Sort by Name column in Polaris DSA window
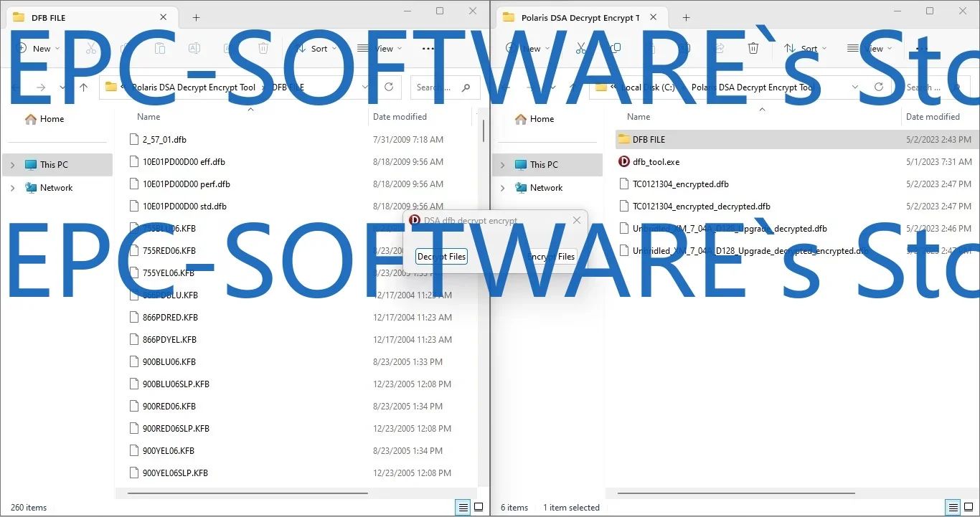Image resolution: width=980 pixels, height=517 pixels. click(x=639, y=117)
